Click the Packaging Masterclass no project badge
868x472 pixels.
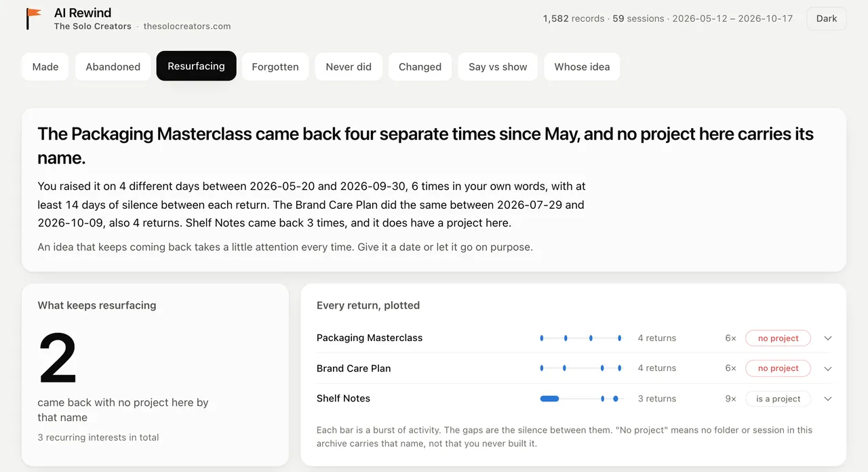pyautogui.click(x=778, y=338)
